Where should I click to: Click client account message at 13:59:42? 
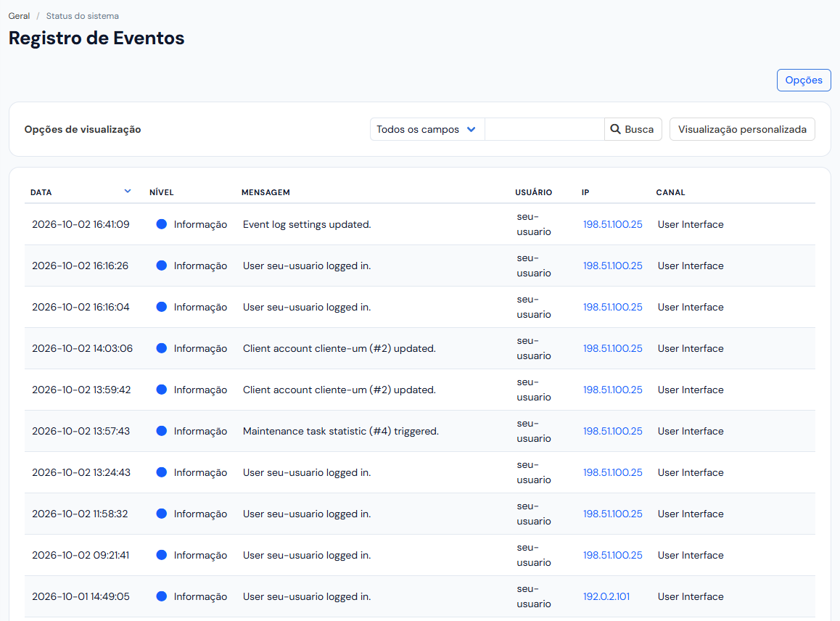point(339,390)
